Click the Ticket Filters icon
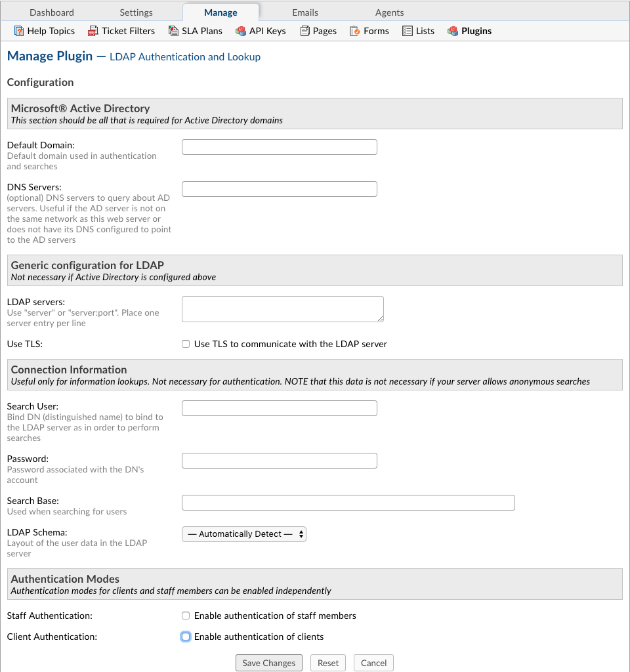This screenshot has height=672, width=630. [93, 31]
